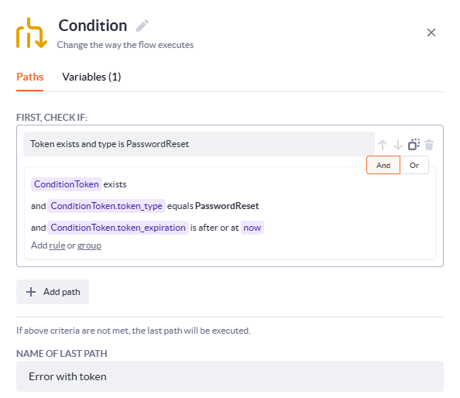Switch to the Variables (1) tab

(92, 77)
